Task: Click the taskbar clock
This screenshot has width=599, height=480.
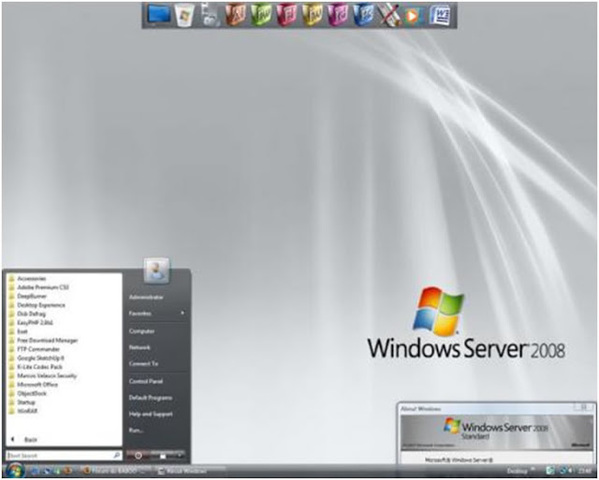Action: click(x=585, y=471)
